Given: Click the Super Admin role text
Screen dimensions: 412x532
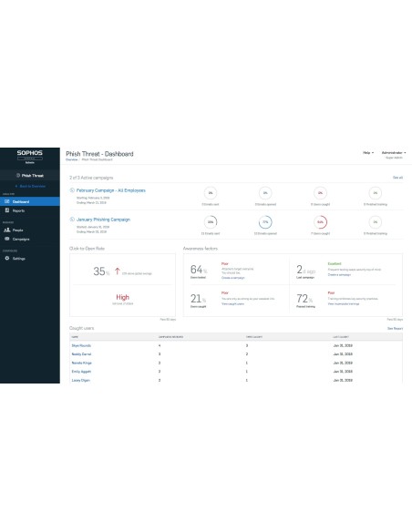Looking at the screenshot, I should 394,158.
